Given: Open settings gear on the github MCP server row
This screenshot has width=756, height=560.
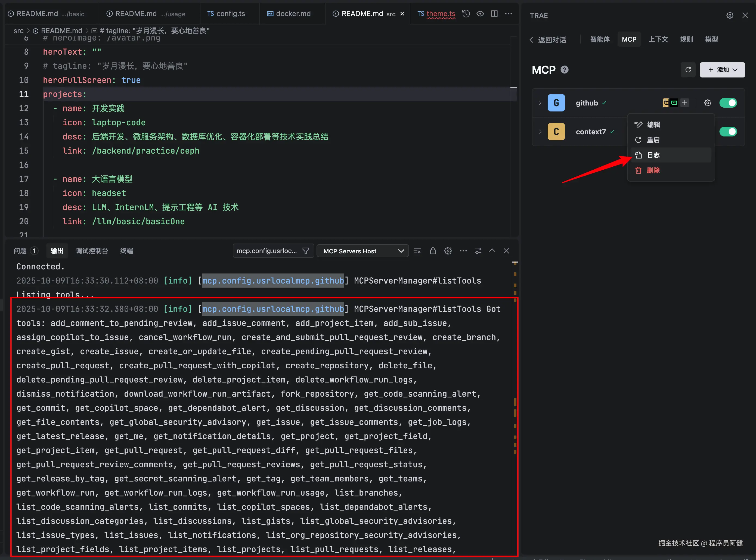Looking at the screenshot, I should tap(708, 103).
